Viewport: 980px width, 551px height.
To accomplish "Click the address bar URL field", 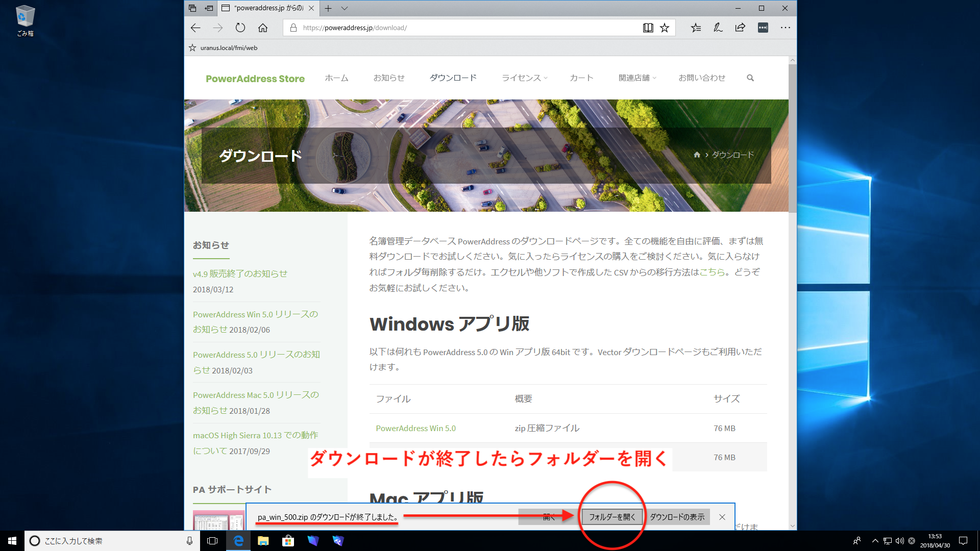I will (459, 28).
